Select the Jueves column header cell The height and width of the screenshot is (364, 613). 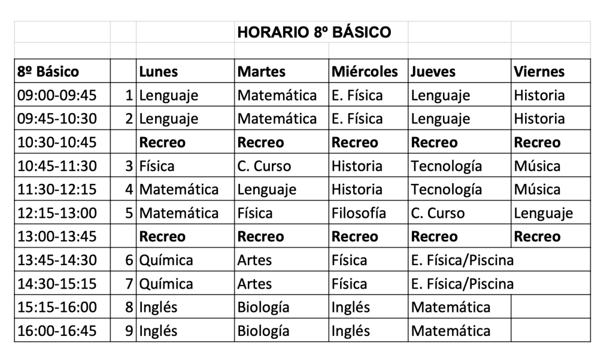pyautogui.click(x=459, y=72)
